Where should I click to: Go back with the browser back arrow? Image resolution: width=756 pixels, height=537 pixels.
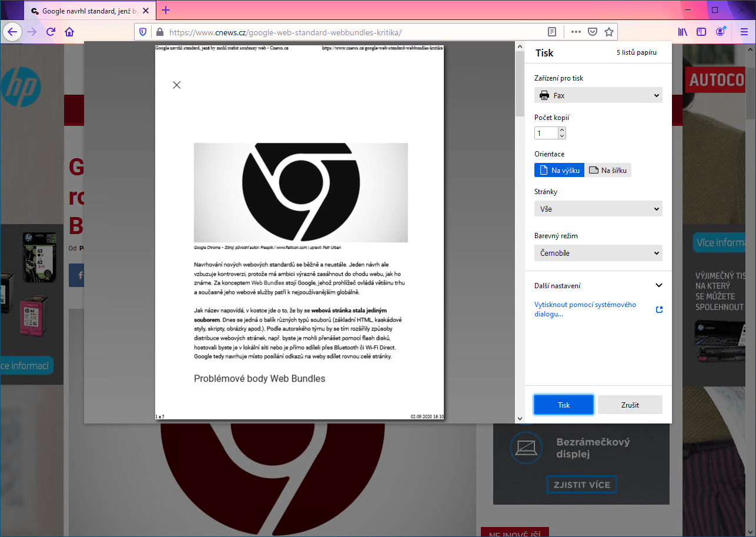click(12, 32)
